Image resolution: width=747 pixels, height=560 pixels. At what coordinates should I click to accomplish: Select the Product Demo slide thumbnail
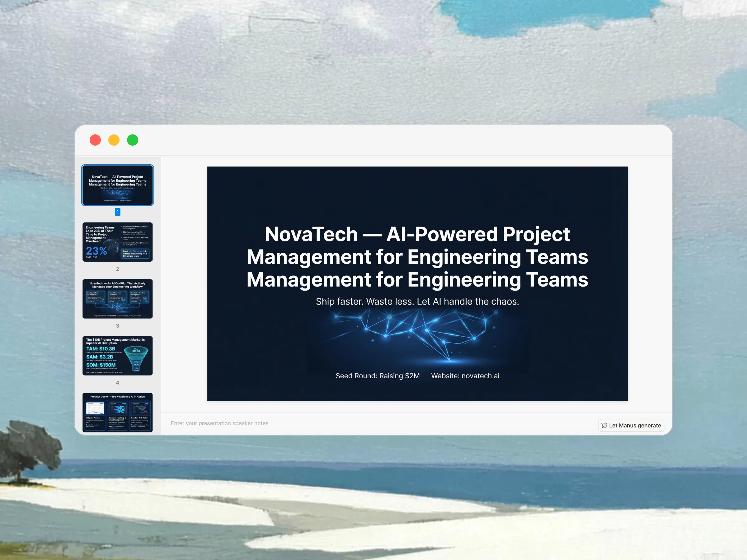pos(118,412)
